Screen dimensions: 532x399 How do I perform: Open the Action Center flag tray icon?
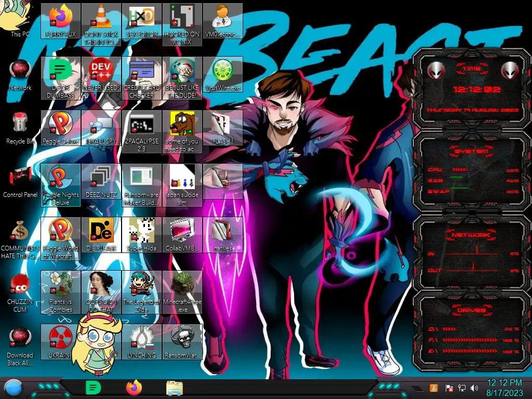coord(449,388)
